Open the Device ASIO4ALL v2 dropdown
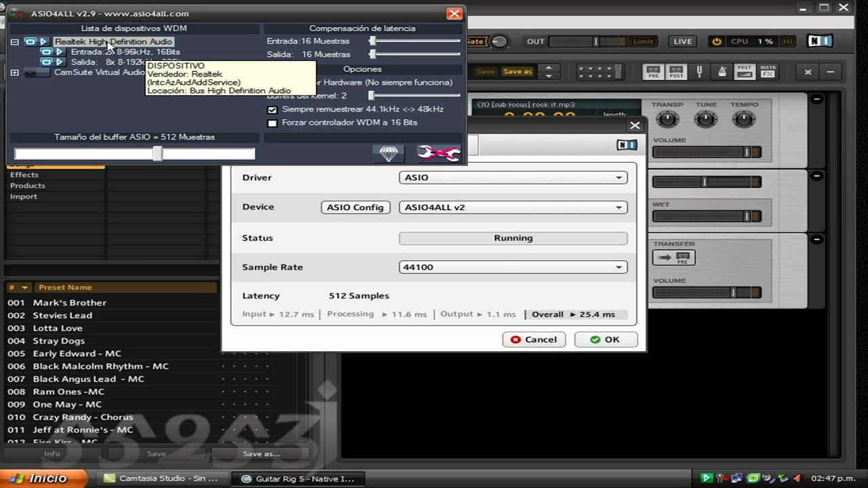Viewport: 868px width, 488px height. [x=513, y=207]
